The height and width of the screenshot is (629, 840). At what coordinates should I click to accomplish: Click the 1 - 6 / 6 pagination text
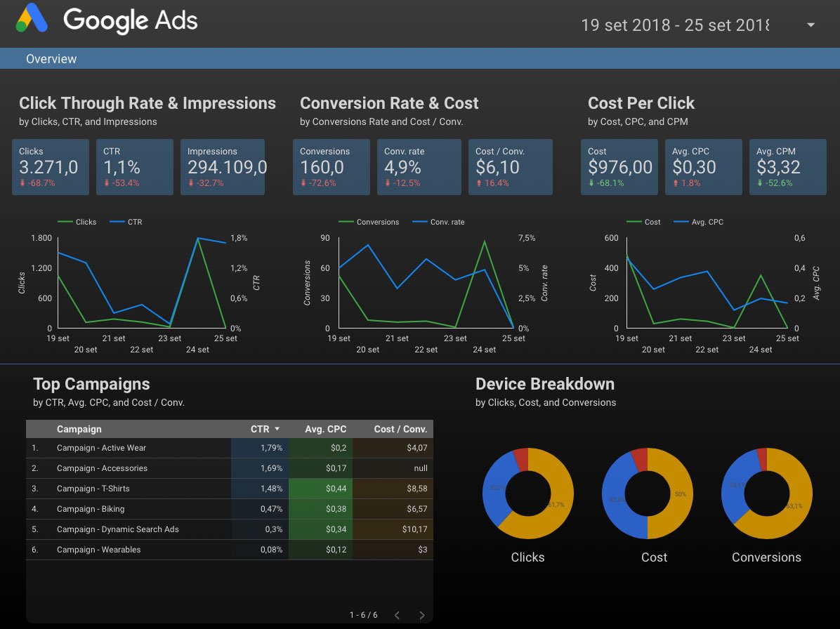click(x=363, y=614)
